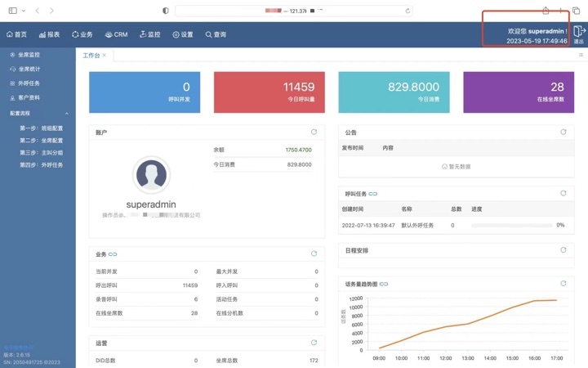
Task: Open the 报表 reports menu
Action: tap(50, 34)
